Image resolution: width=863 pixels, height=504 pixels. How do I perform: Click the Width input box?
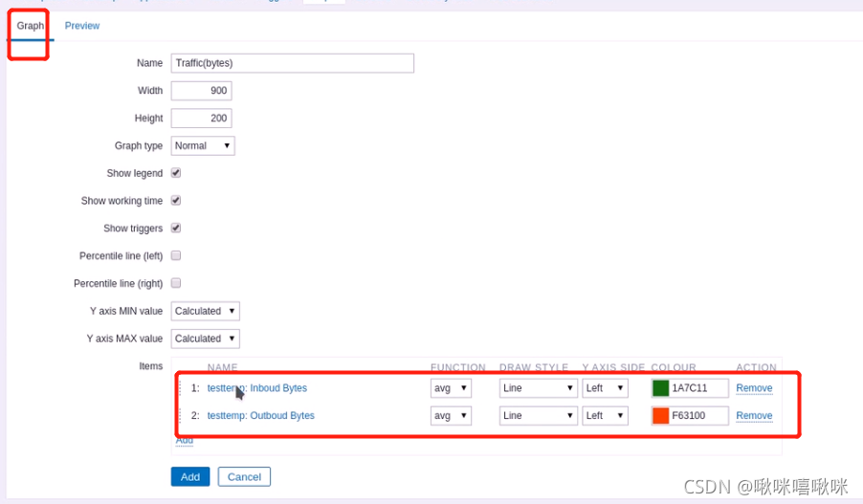(202, 91)
